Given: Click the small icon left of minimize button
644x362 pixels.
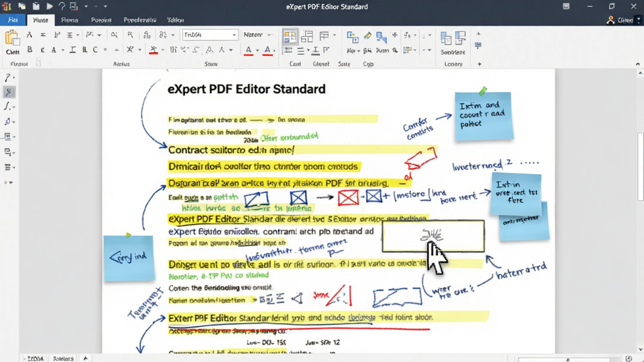Looking at the screenshot, I should tap(566, 6).
